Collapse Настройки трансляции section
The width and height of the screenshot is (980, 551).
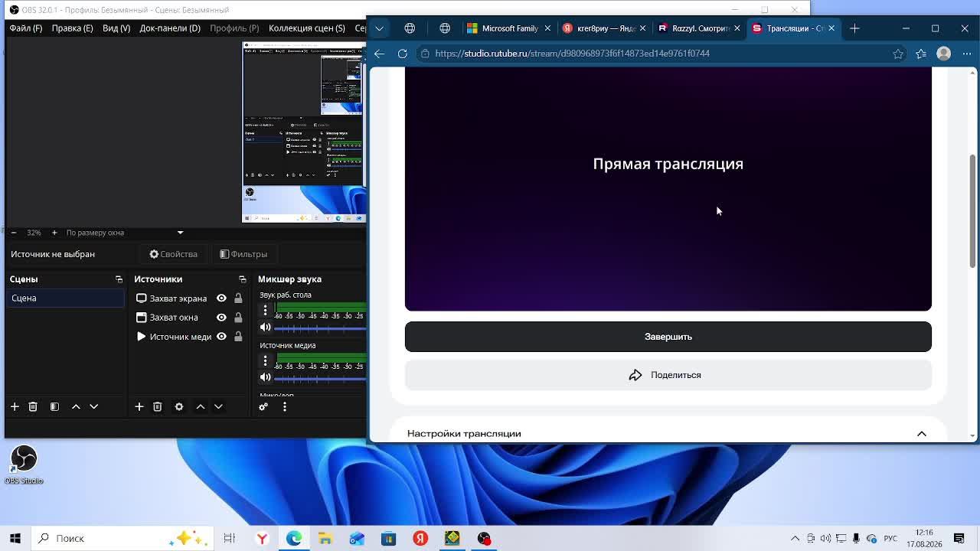pos(922,434)
